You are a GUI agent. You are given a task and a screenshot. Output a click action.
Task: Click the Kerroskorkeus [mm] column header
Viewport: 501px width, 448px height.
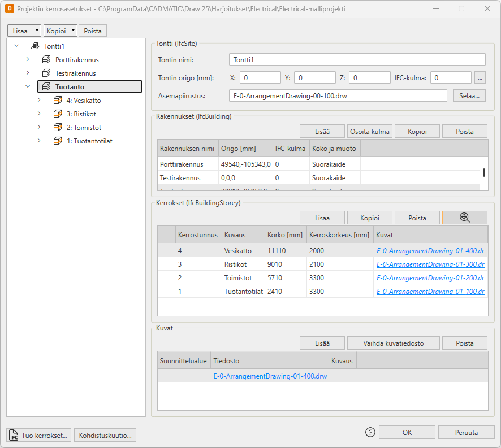[339, 234]
